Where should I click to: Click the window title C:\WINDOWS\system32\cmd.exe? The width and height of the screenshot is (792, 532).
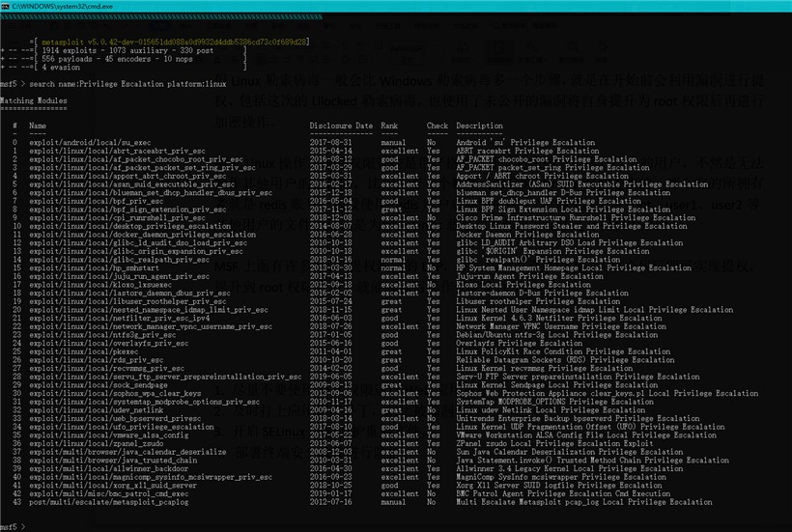[x=65, y=7]
